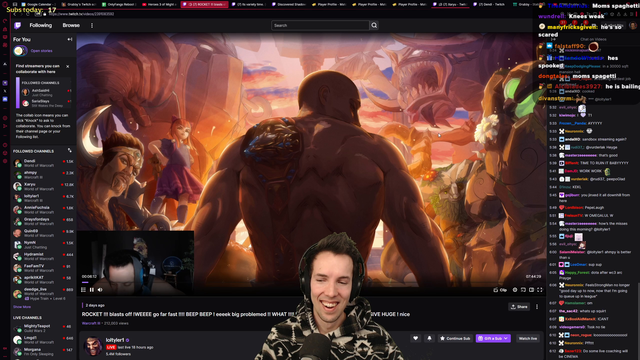Switch to Google Calendar browser tab

coord(39,4)
